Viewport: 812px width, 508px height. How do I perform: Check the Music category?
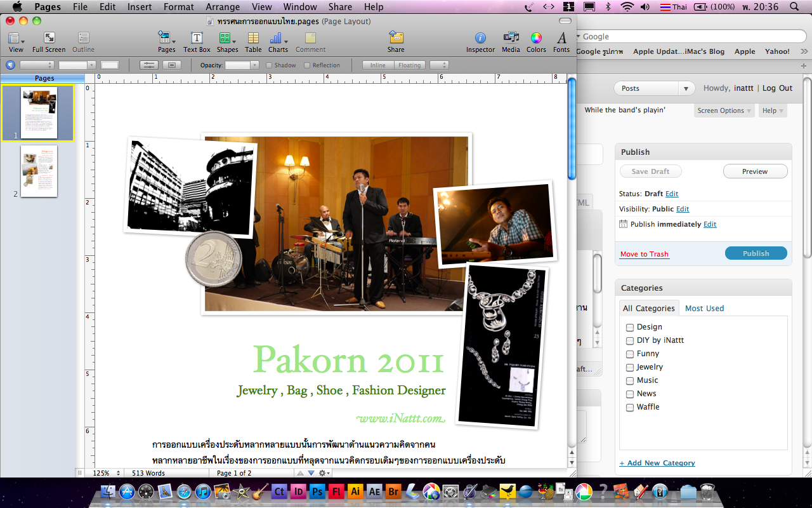coord(630,380)
